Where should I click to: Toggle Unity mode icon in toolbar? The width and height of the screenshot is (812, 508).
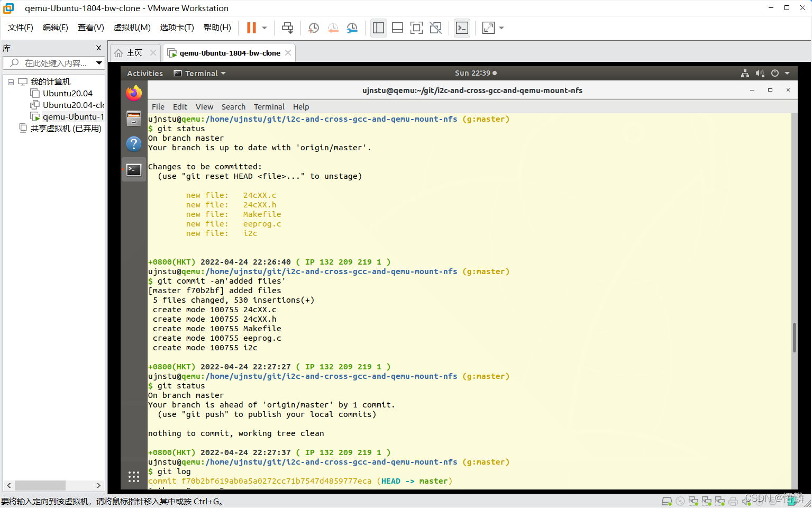(x=435, y=28)
